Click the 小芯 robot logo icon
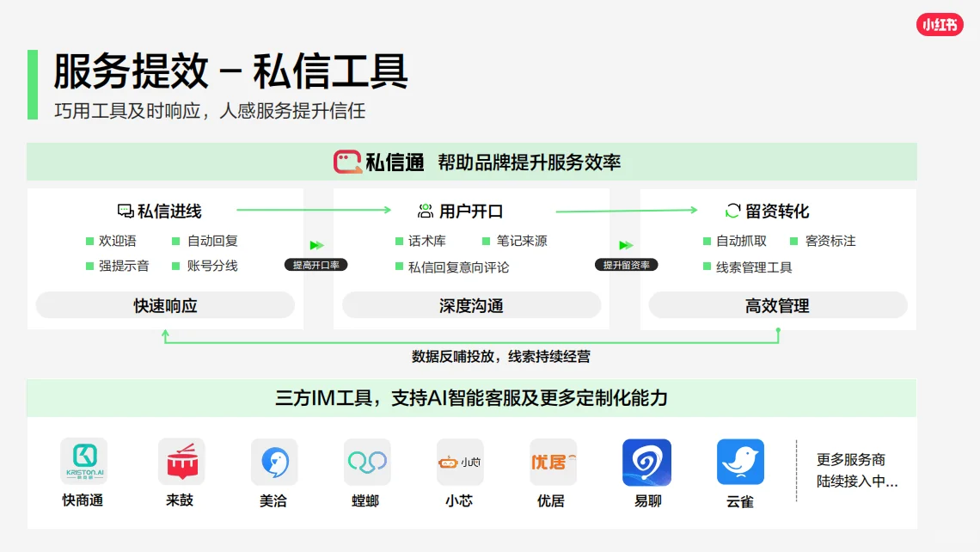Viewport: 980px width, 552px height. point(460,463)
